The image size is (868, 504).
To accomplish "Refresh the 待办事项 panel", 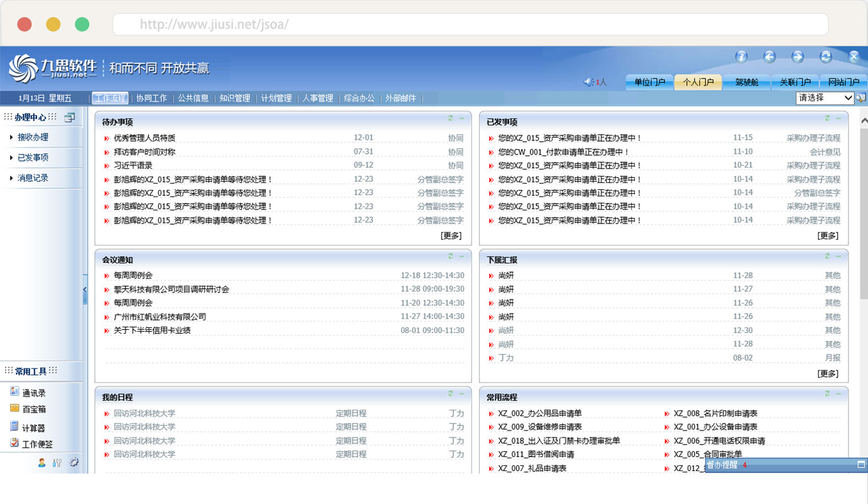I will pos(450,118).
